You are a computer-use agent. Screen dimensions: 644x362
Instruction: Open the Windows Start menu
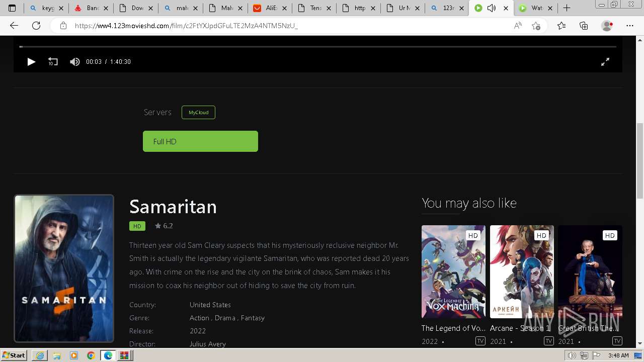click(x=14, y=355)
